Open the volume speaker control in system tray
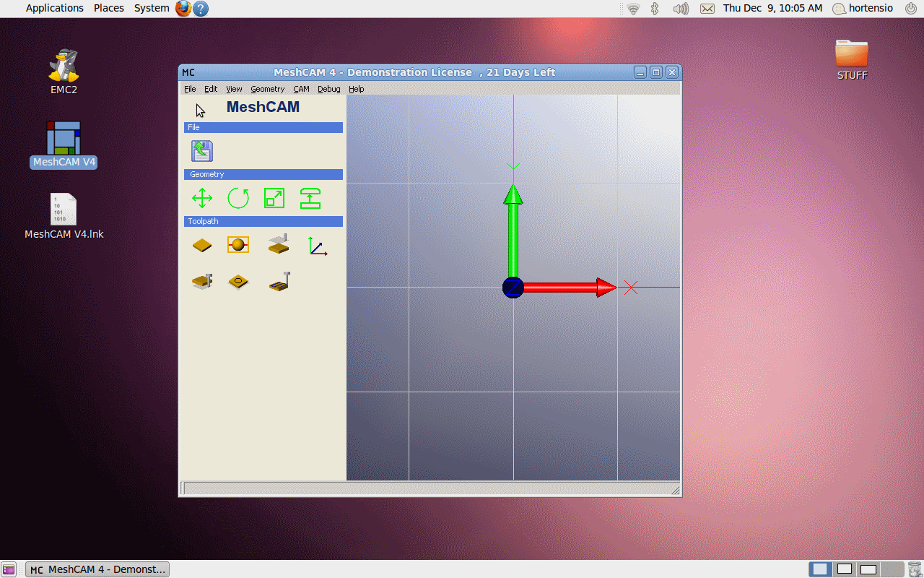 (680, 9)
